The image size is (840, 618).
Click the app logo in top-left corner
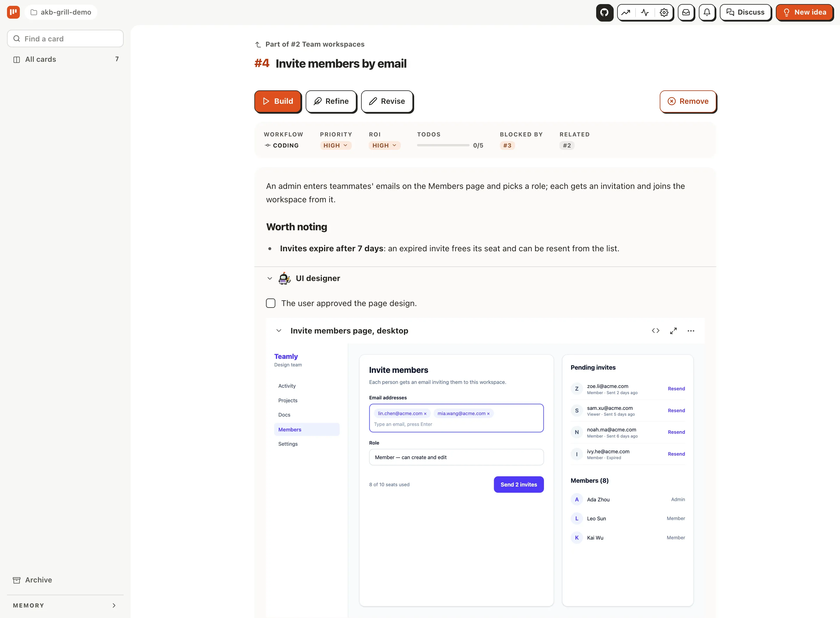coord(13,12)
